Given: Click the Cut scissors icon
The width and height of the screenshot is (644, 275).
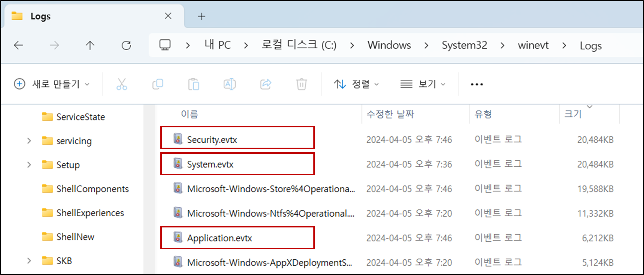Looking at the screenshot, I should pyautogui.click(x=122, y=84).
